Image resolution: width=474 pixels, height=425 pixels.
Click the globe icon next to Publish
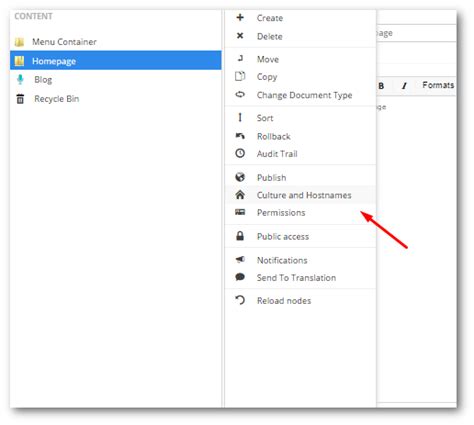tap(240, 177)
